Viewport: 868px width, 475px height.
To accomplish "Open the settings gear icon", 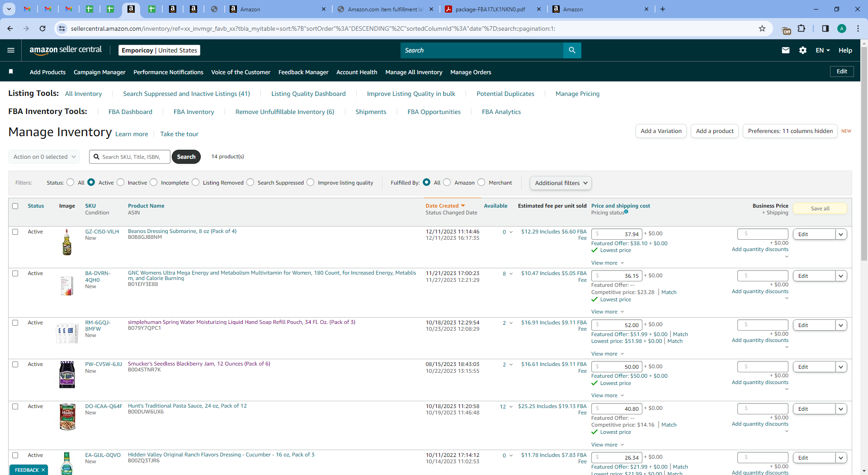I will (803, 50).
